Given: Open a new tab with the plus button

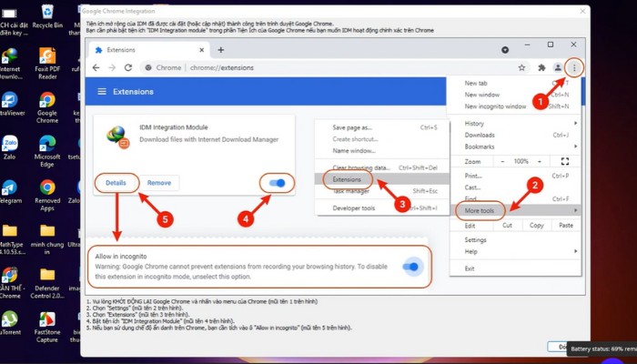Looking at the screenshot, I should 220,50.
